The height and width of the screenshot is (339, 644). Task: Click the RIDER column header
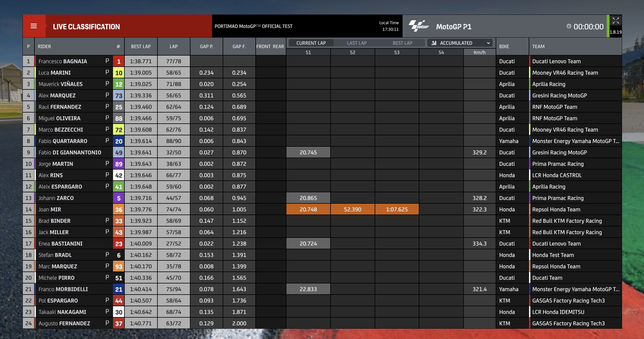point(44,46)
